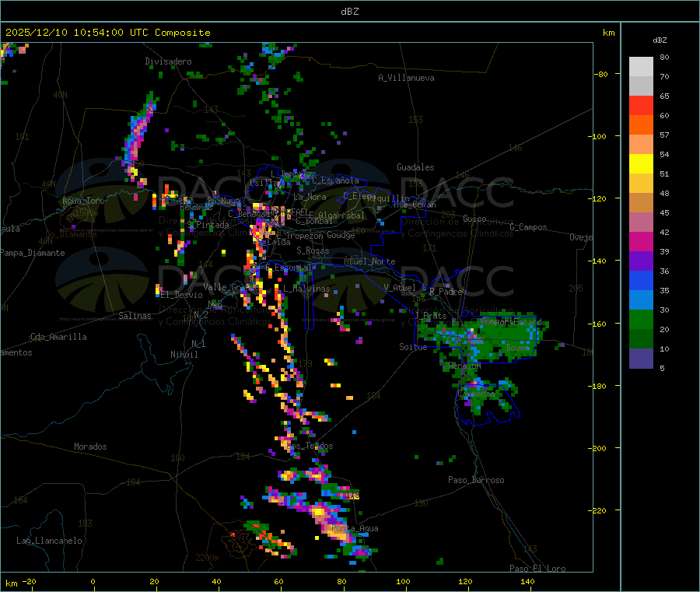The height and width of the screenshot is (592, 700).
Task: Click the V_Atuel label
Action: coord(400,288)
